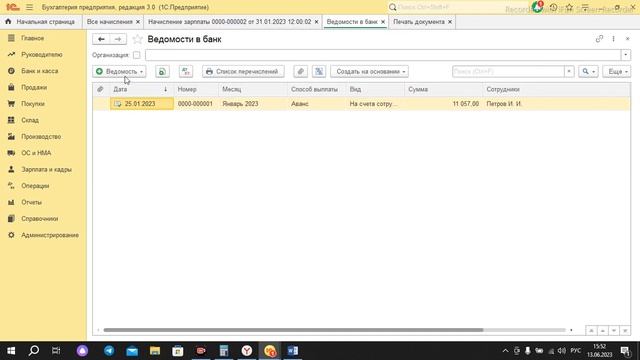Open Главное section in sidebar

[33, 38]
